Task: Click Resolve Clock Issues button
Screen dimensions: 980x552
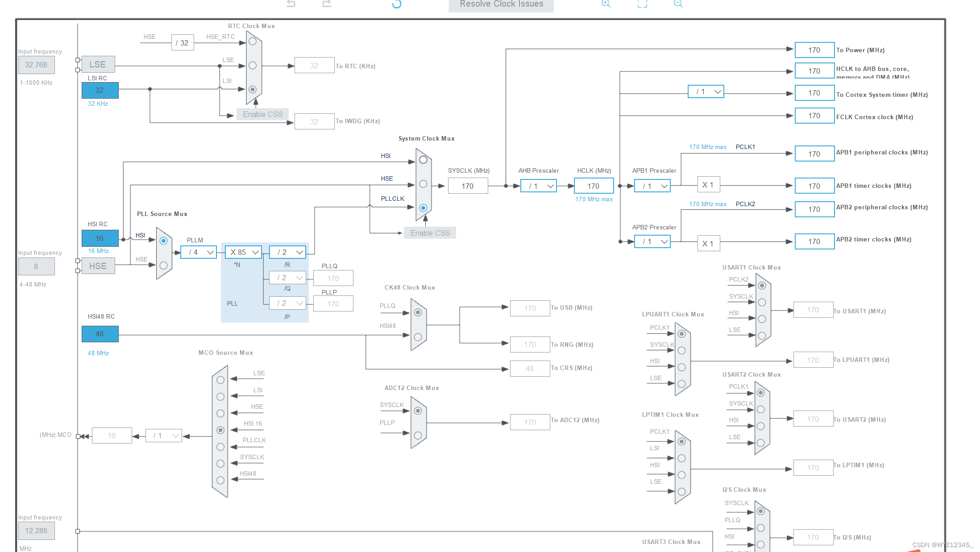Action: 501,4
